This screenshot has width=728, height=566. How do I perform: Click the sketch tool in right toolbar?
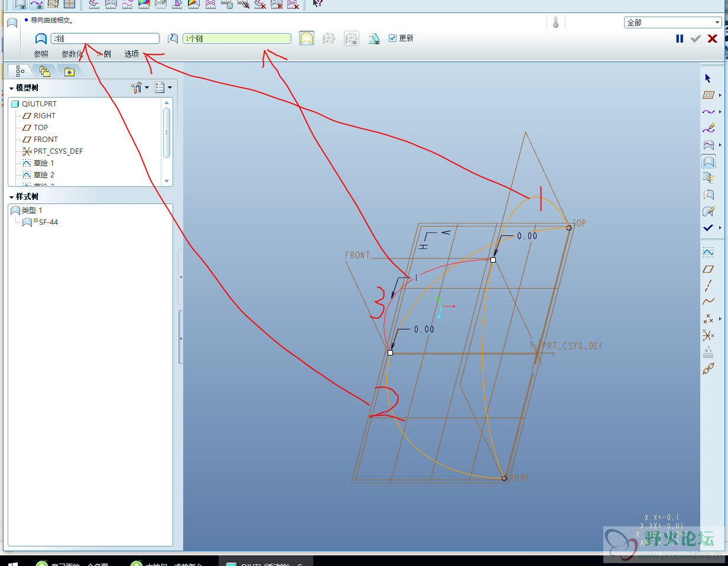(708, 252)
